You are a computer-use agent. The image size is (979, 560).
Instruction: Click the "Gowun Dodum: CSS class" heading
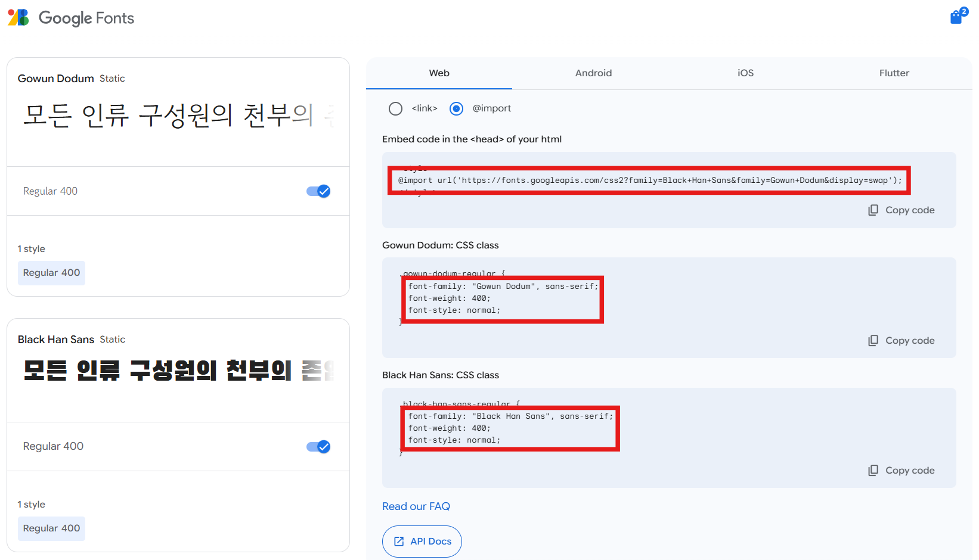(x=440, y=245)
